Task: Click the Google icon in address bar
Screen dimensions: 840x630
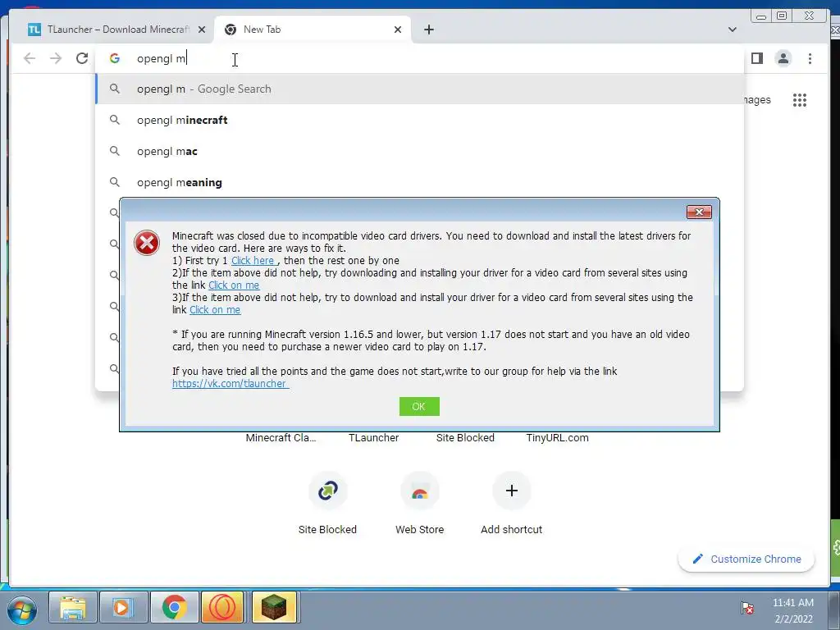Action: point(115,58)
